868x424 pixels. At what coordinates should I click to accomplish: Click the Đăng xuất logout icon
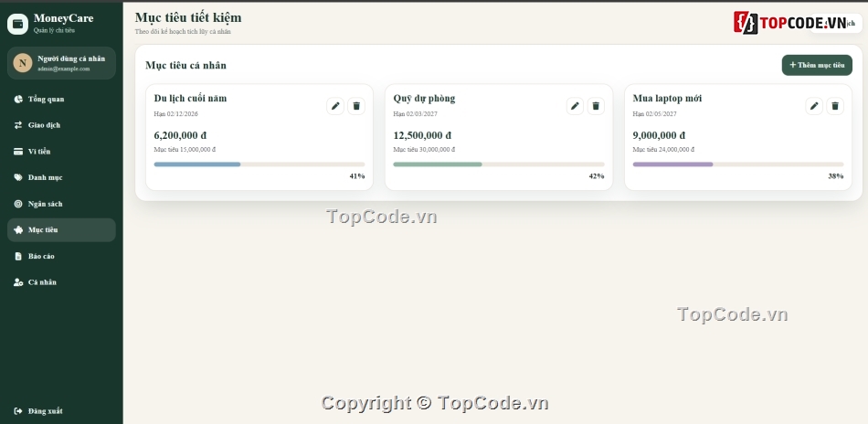click(x=18, y=411)
